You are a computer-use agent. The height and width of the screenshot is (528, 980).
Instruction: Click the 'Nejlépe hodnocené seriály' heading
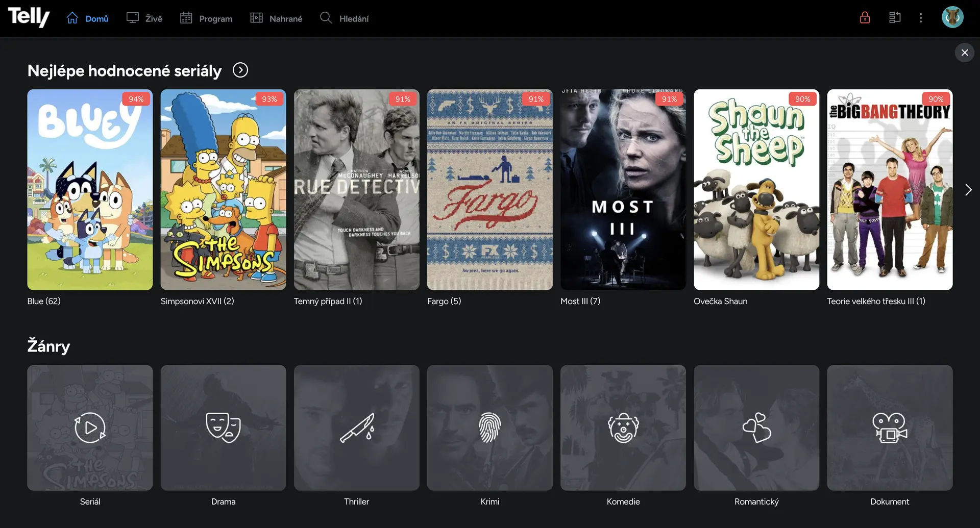(x=125, y=70)
